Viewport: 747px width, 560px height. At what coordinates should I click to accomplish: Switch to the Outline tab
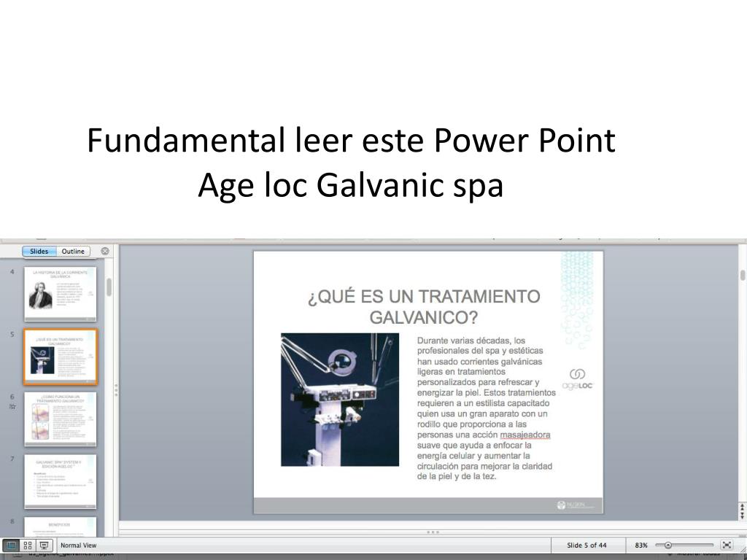pos(73,251)
